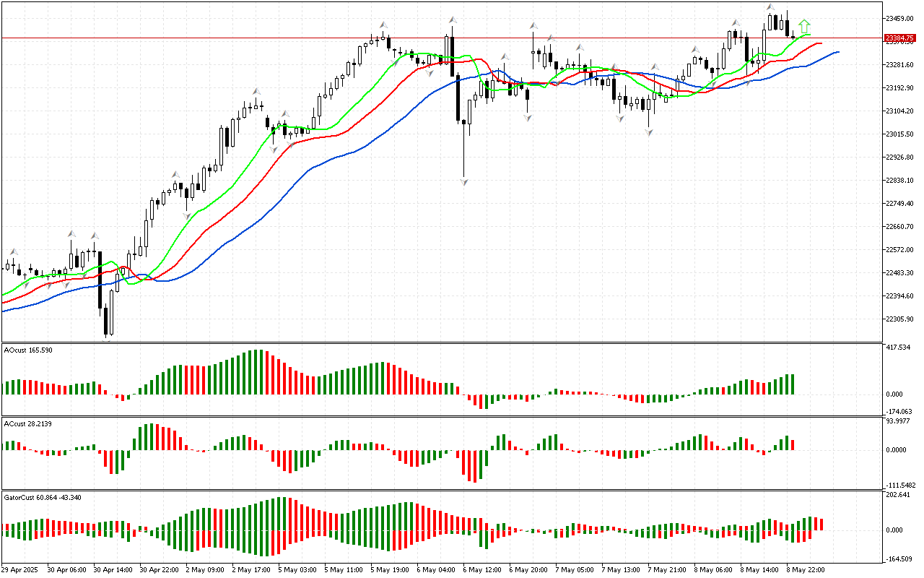Image resolution: width=924 pixels, height=578 pixels.
Task: Select the up fractal above the highest candle
Action: click(770, 7)
